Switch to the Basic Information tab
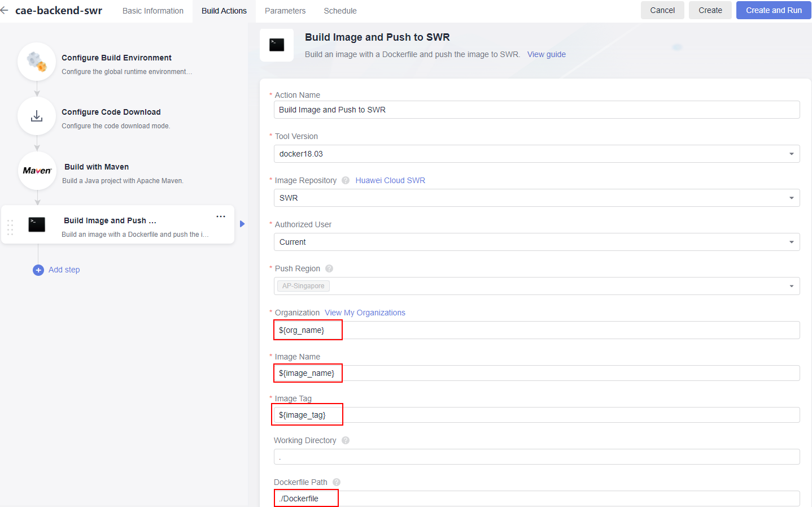 coord(153,11)
